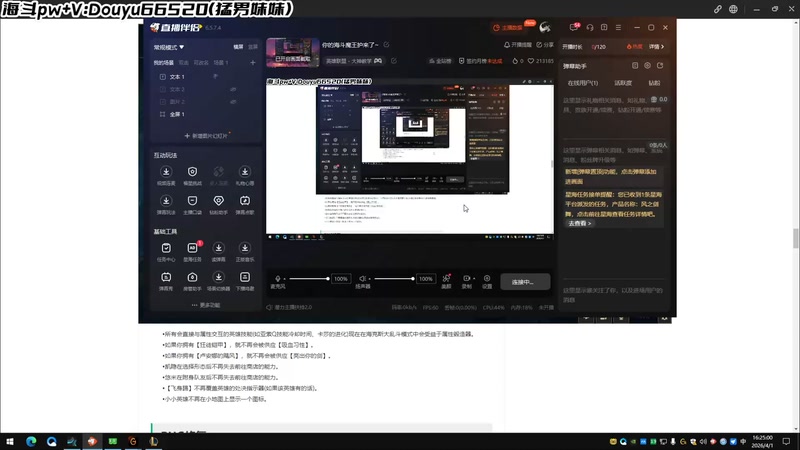This screenshot has height=450, width=800.
Task: Open the 弹幕秀 tool
Action: click(166, 281)
